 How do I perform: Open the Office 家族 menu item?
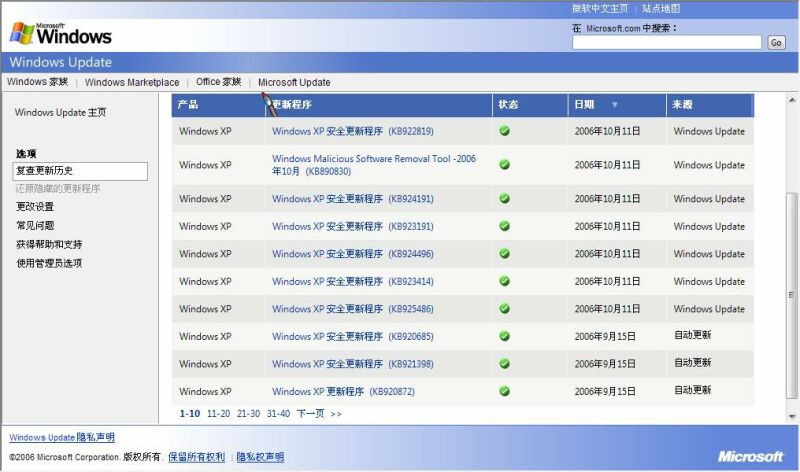218,82
